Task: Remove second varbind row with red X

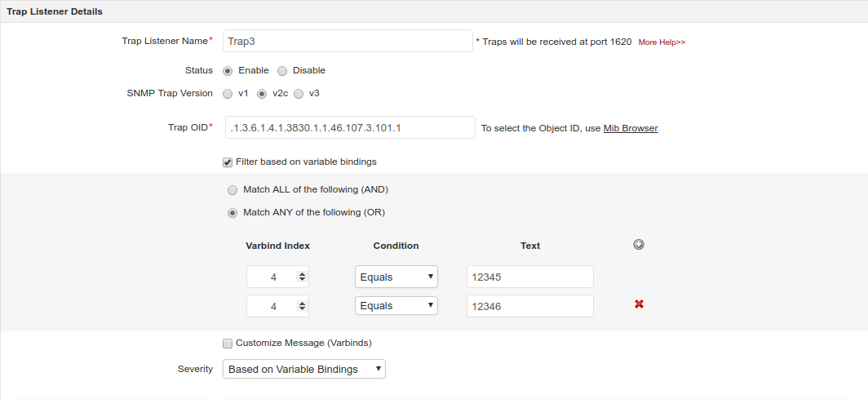Action: [639, 304]
